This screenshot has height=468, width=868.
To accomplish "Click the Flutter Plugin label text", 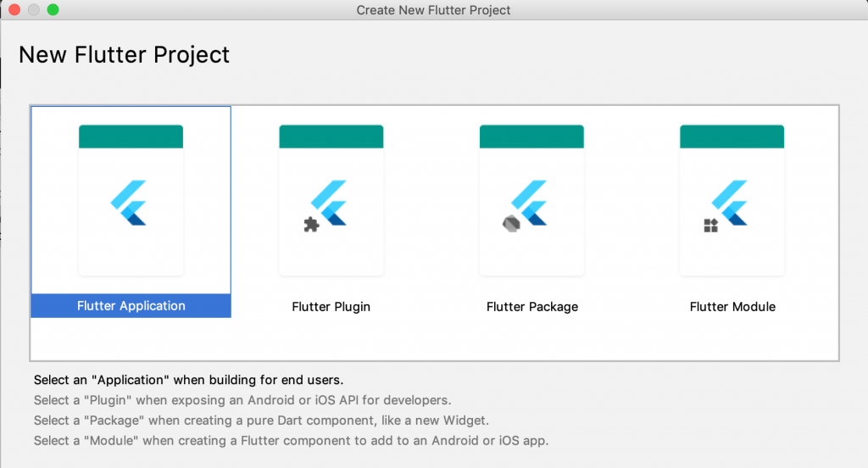I will pos(331,307).
